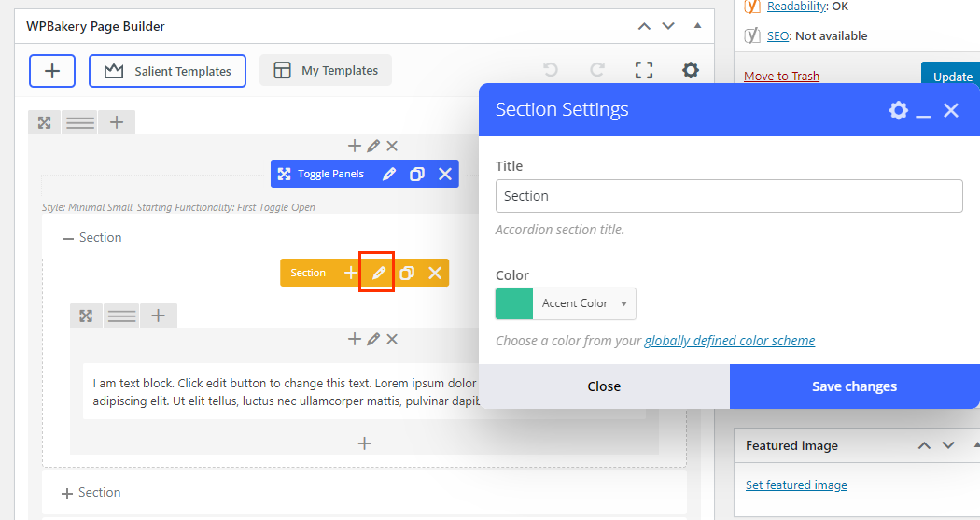980x520 pixels.
Task: Click the Title input field
Action: tap(729, 196)
